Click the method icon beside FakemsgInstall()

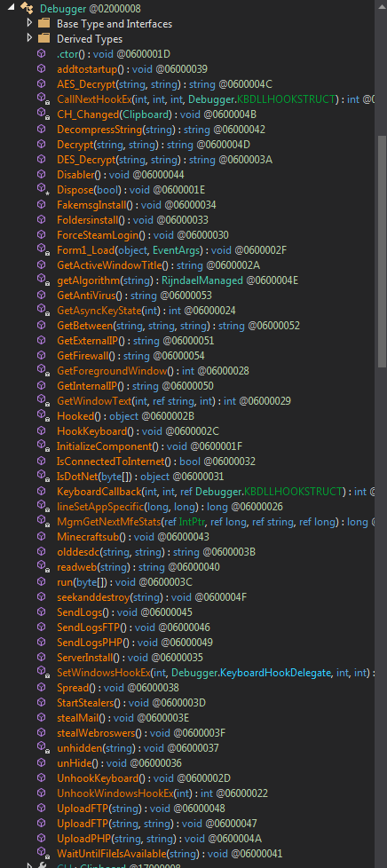click(42, 205)
